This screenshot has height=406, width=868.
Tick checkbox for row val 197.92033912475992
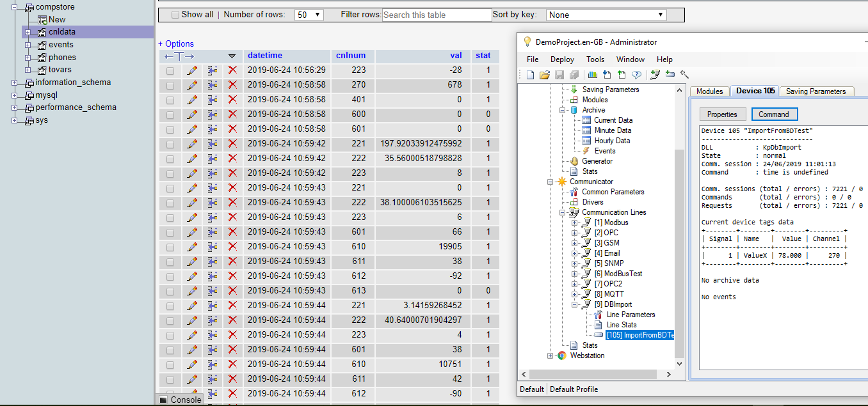click(x=170, y=144)
